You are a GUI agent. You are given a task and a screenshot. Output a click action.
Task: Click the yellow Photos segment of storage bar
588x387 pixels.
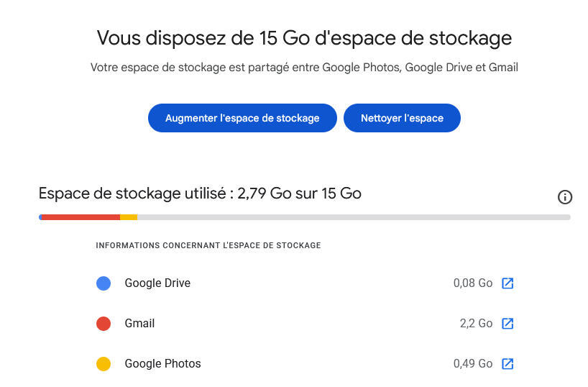129,217
